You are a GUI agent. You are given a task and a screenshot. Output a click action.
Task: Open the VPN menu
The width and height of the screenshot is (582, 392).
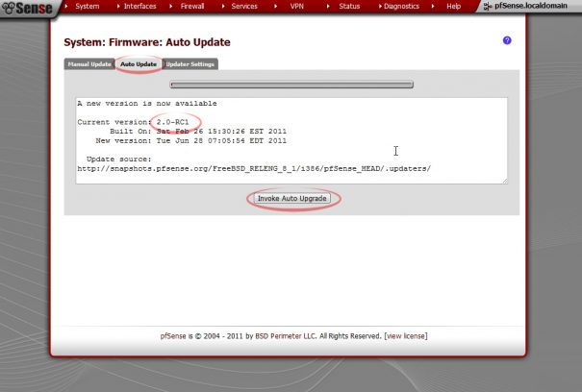pos(296,7)
